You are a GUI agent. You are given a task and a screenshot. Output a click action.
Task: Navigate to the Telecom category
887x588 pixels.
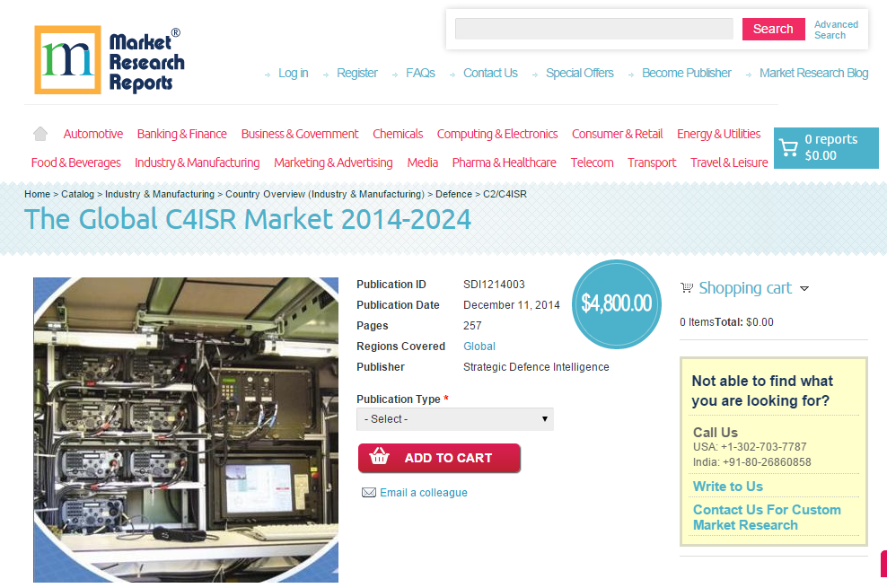click(592, 163)
